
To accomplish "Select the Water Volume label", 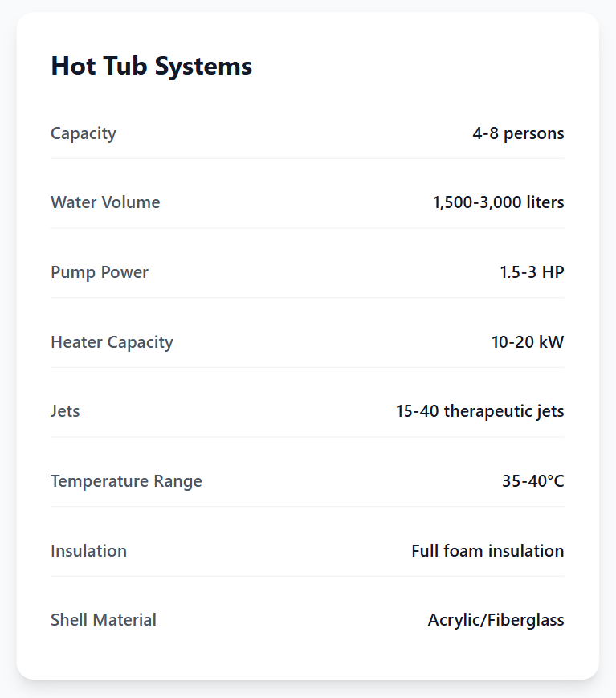I will click(x=105, y=202).
